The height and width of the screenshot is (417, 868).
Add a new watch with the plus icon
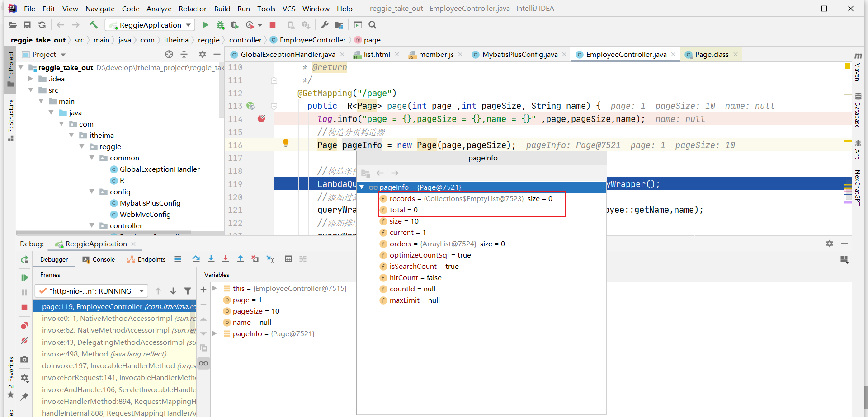coord(203,290)
